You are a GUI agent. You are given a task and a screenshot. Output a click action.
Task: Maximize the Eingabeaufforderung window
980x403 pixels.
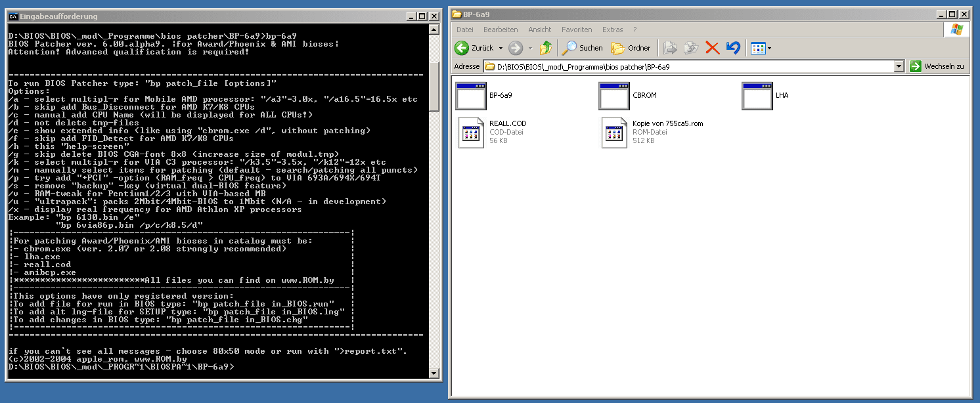point(422,16)
